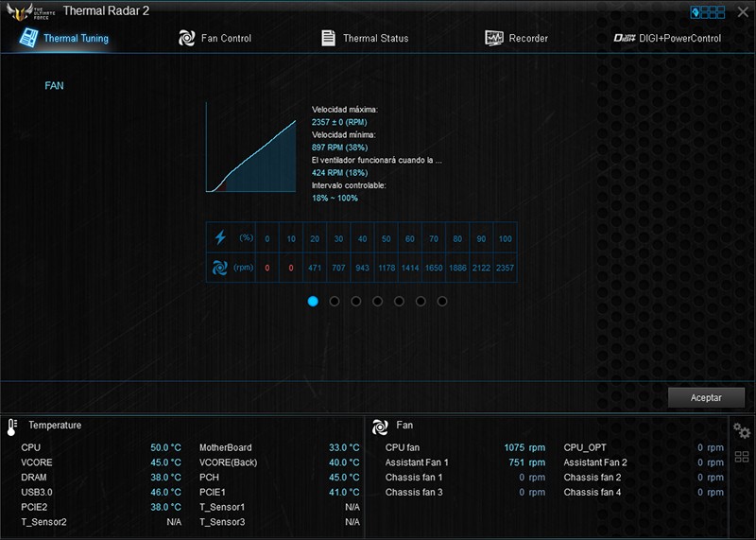756x540 pixels.
Task: Click the fan speed curve graph
Action: coord(251,148)
